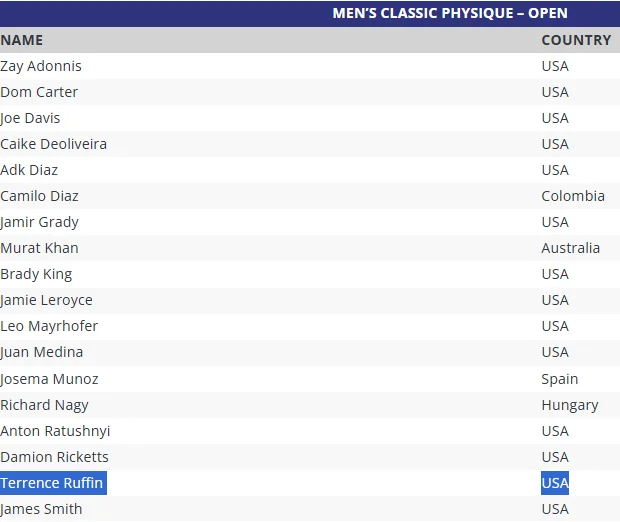This screenshot has height=522, width=620.
Task: Click the name Zay Adonnis
Action: point(41,66)
